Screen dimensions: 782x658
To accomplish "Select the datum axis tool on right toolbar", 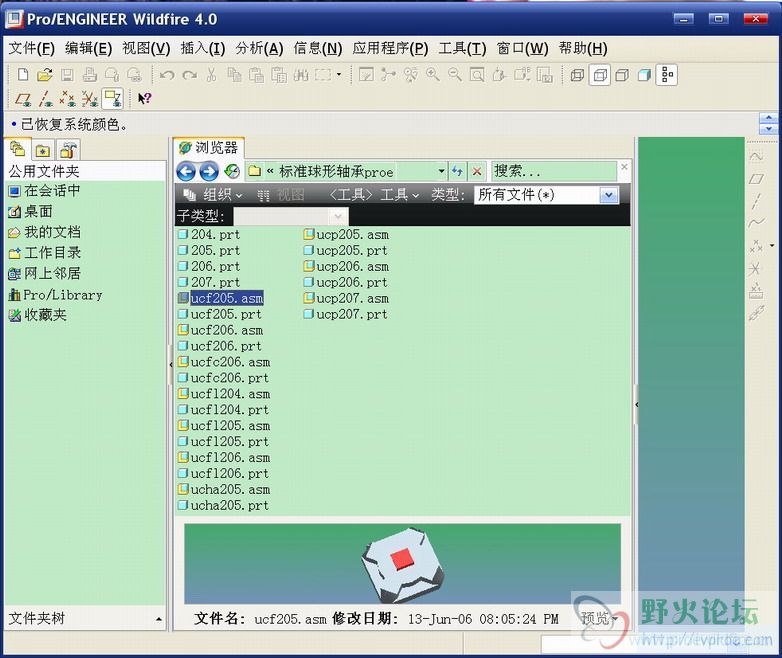I will click(757, 201).
